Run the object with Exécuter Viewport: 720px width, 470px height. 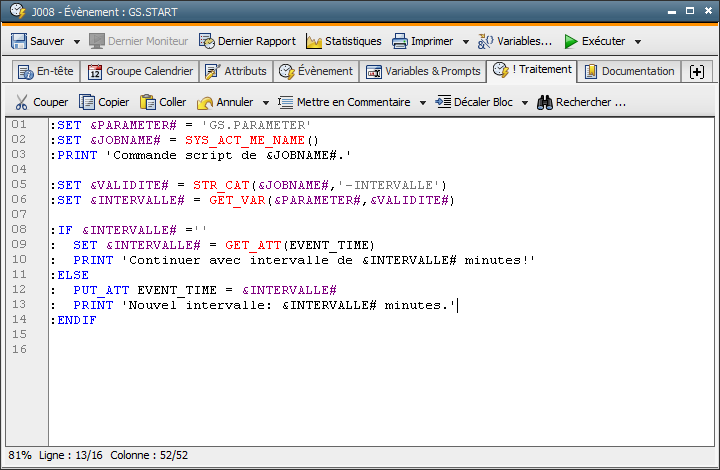coord(594,42)
